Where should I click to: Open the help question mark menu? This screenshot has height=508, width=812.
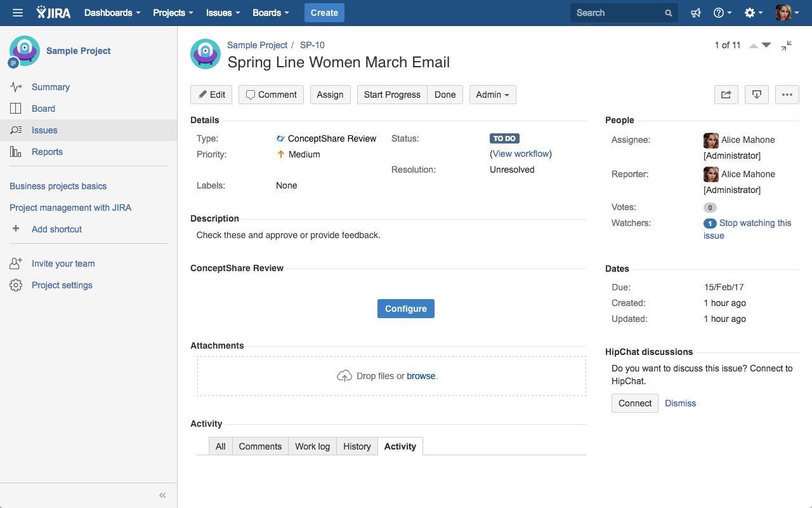[722, 13]
